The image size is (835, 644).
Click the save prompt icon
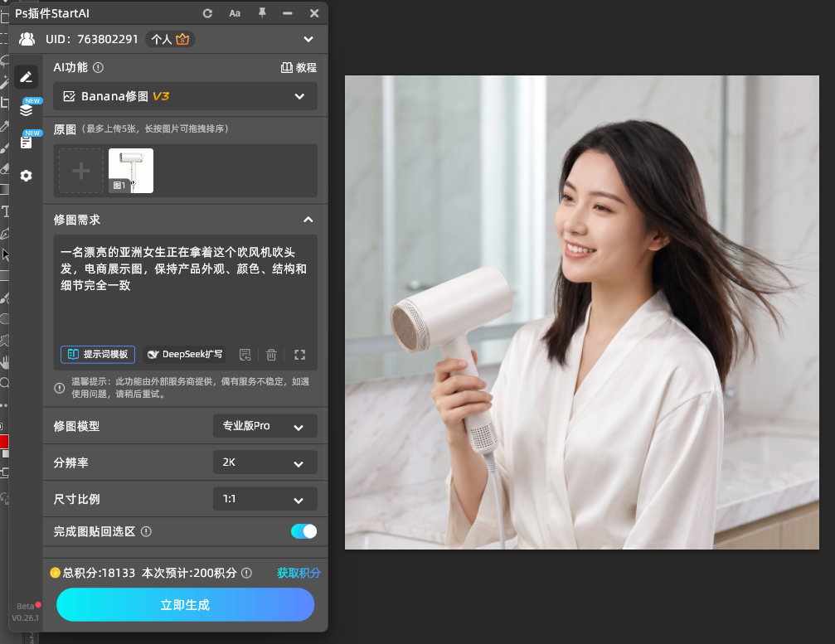tap(245, 355)
